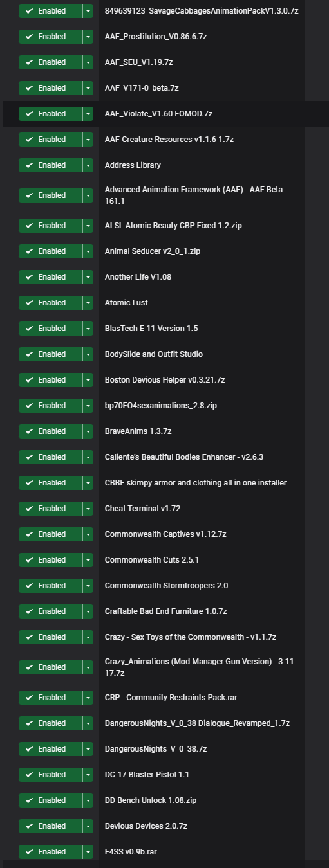Open dropdown arrow for Devious Devices 2.0.7z
Screen dimensions: 329x868
[88, 826]
